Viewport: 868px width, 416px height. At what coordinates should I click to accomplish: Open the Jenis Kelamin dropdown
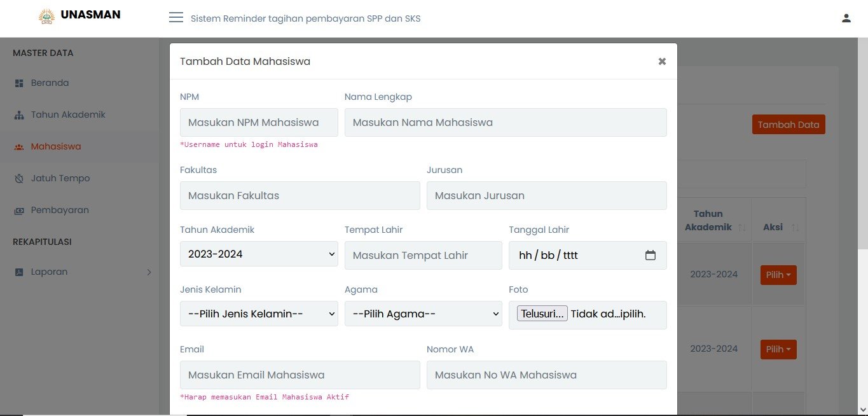click(x=259, y=314)
